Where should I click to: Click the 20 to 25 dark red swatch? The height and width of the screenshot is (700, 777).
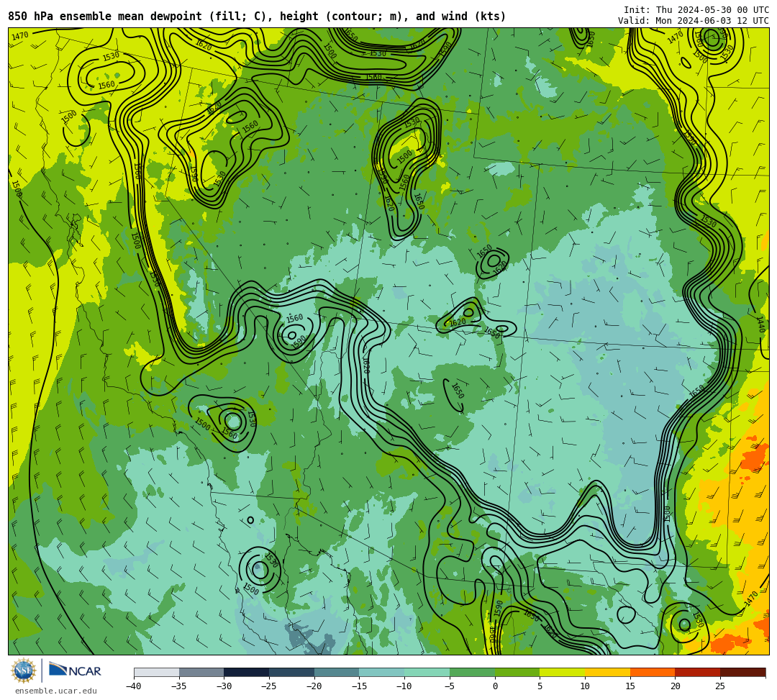click(x=698, y=672)
